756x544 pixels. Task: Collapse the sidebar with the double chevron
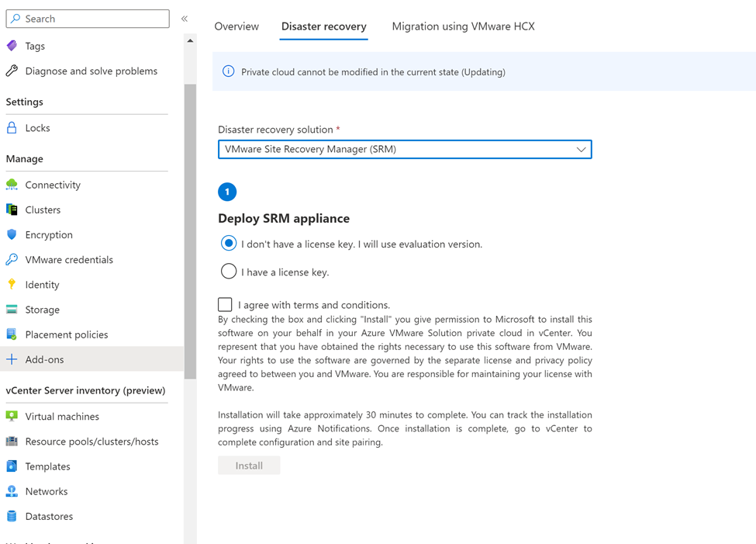pyautogui.click(x=185, y=19)
